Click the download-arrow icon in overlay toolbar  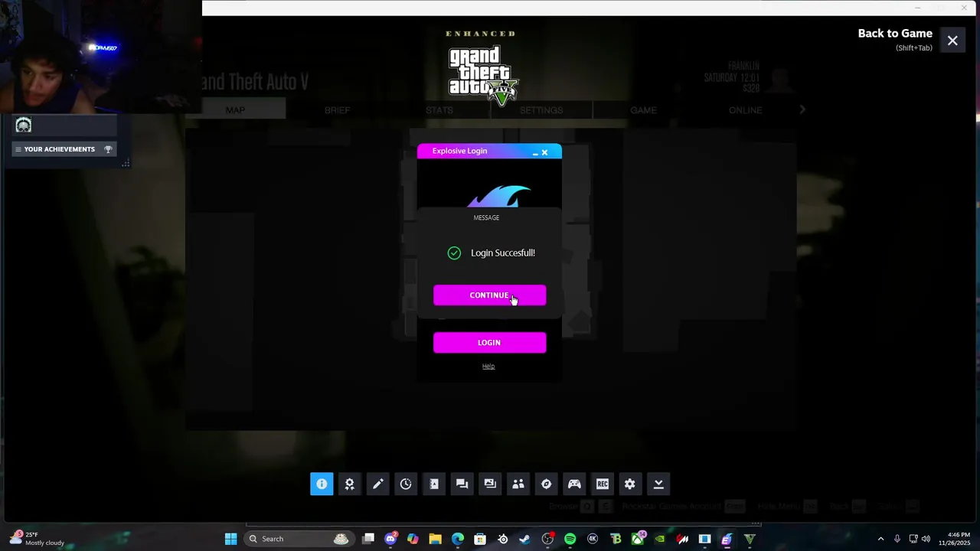click(658, 484)
